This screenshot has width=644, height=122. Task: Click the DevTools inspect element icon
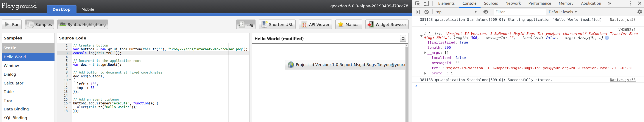point(417,3)
